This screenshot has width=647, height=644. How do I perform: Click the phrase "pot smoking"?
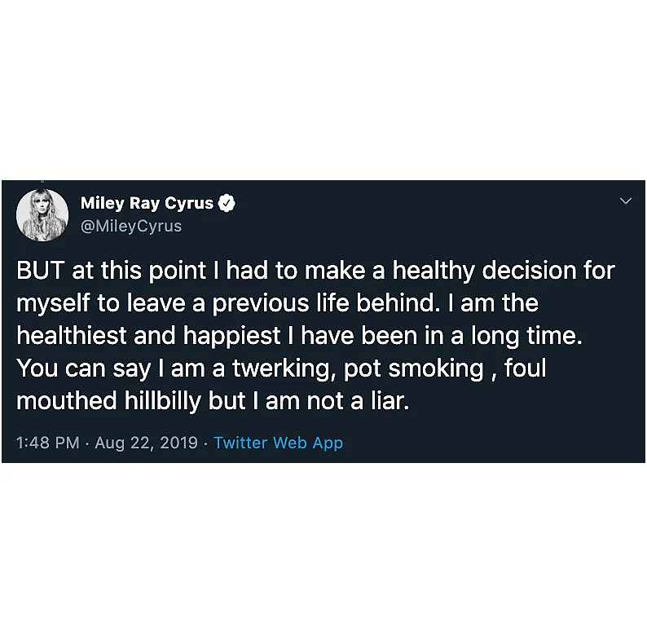tap(414, 368)
